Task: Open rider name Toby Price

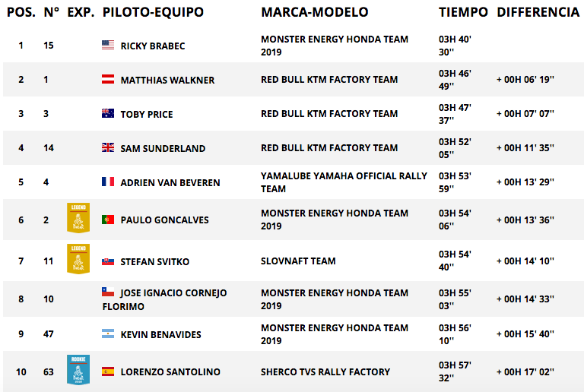Action: click(147, 114)
